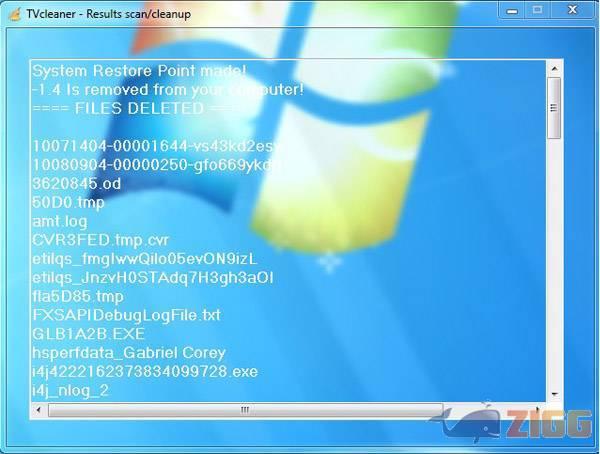Viewport: 600px width, 454px height.
Task: Click the horizontal scrollbar left arrow
Action: click(39, 410)
